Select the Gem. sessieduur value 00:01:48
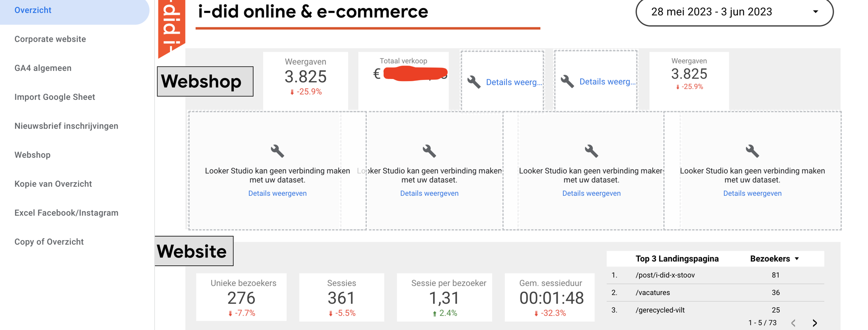The width and height of the screenshot is (868, 330). tap(552, 298)
